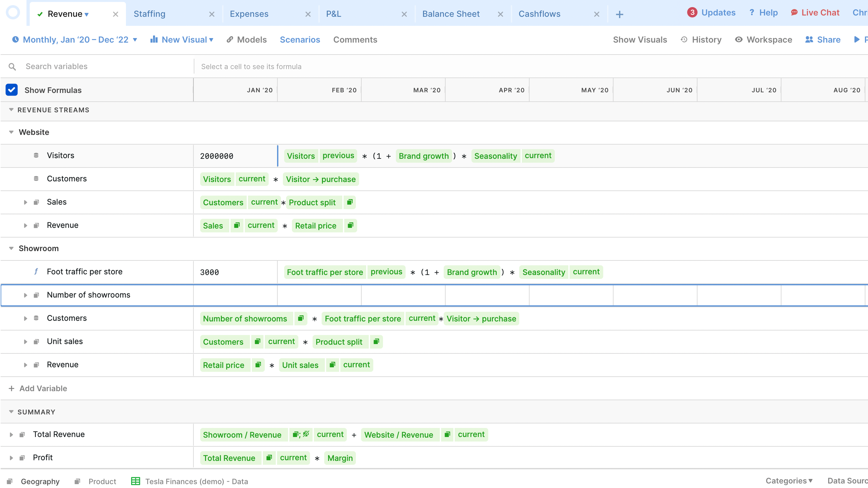
Task: Collapse the Showroom section
Action: [x=11, y=248]
